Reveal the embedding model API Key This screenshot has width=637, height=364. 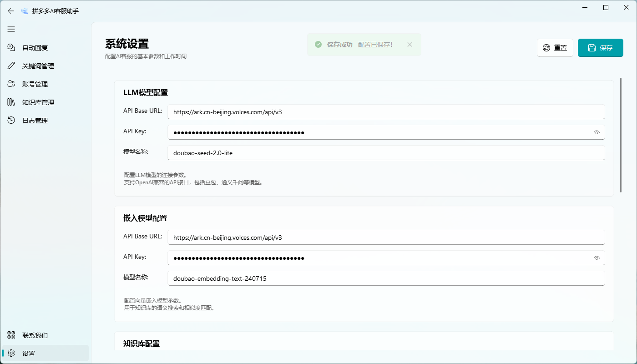[x=597, y=258]
